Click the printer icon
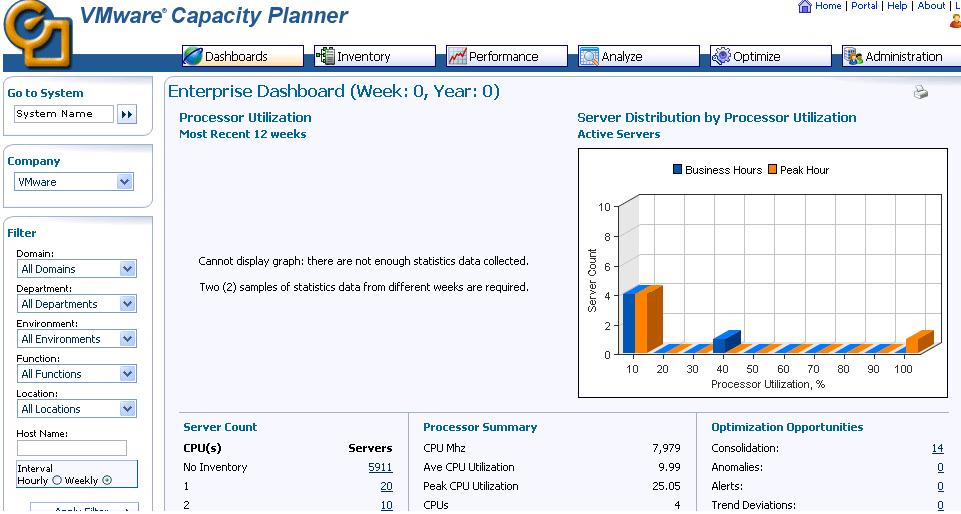The image size is (961, 514). [x=920, y=93]
